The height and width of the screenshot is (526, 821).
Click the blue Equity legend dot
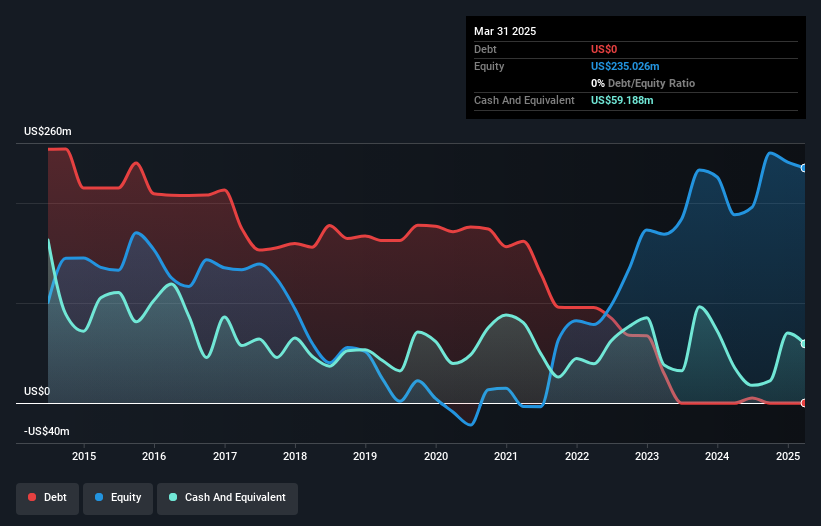[99, 497]
